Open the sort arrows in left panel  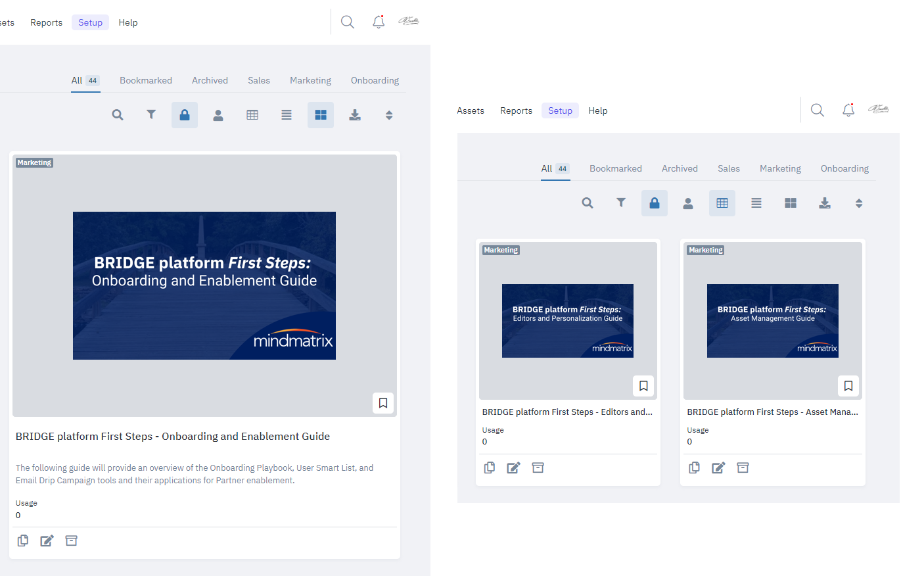pyautogui.click(x=389, y=115)
